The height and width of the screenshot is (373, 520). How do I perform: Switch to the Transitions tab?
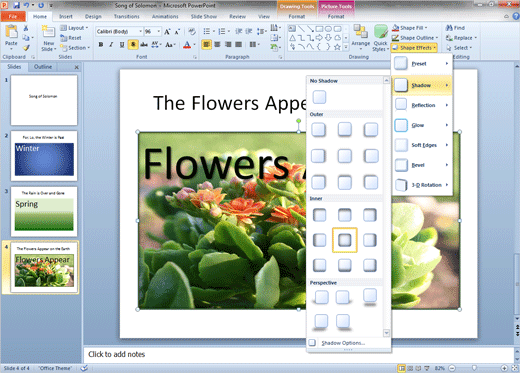click(x=127, y=16)
